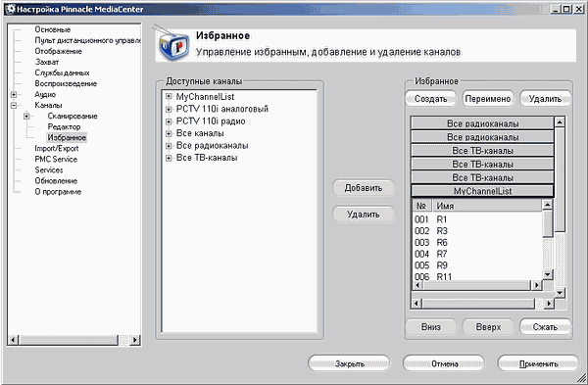The width and height of the screenshot is (588, 385).
Task: Click the Имя column header
Action: (487, 206)
